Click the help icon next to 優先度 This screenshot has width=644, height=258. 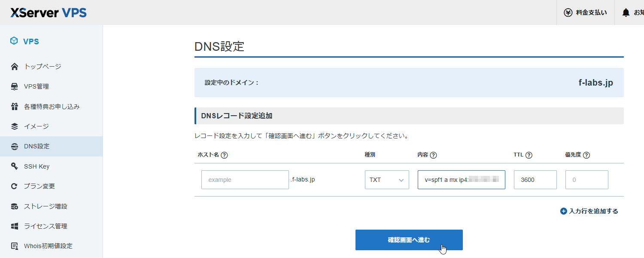(x=586, y=155)
